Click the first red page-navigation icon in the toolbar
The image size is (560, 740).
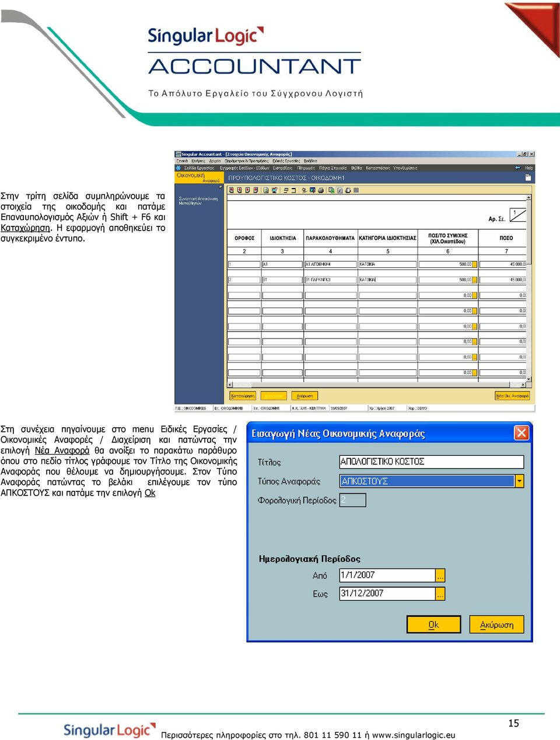(x=232, y=190)
